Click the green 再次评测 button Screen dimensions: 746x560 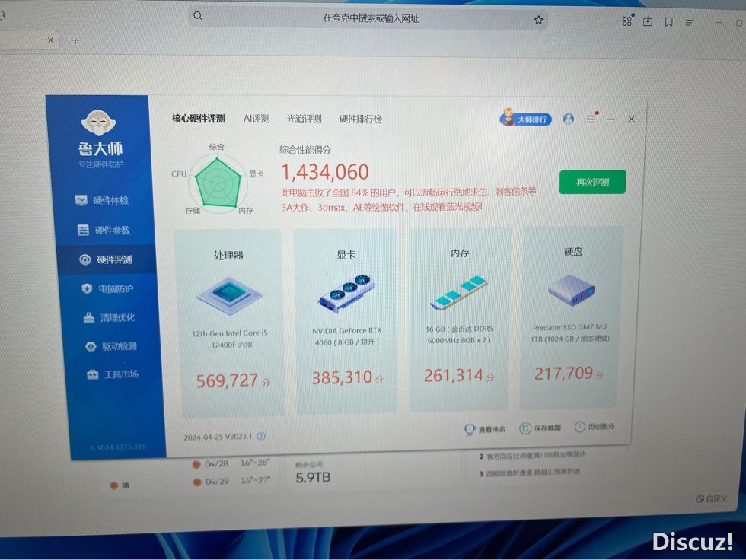click(x=592, y=182)
